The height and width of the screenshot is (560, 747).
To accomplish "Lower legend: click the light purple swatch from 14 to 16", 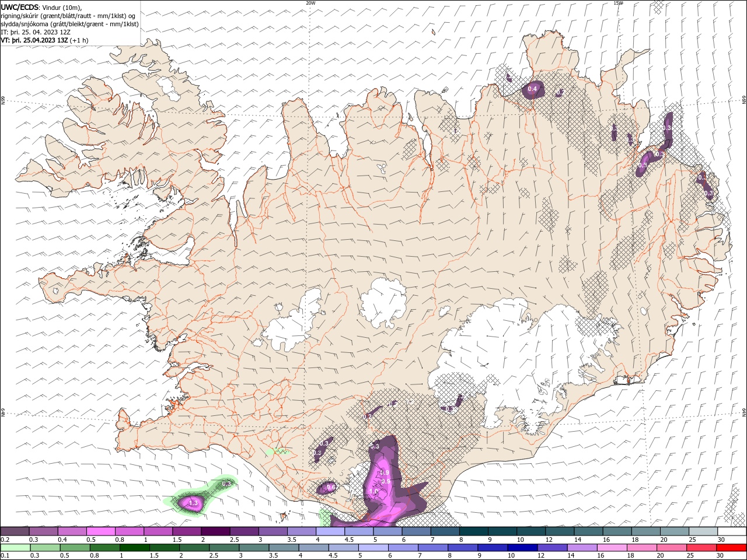I will 581,548.
